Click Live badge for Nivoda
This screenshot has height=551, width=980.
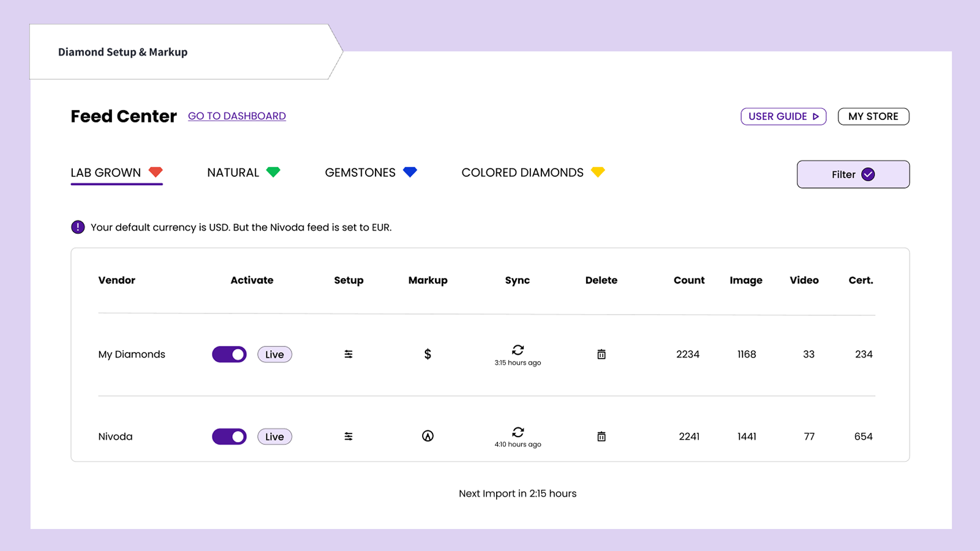274,437
